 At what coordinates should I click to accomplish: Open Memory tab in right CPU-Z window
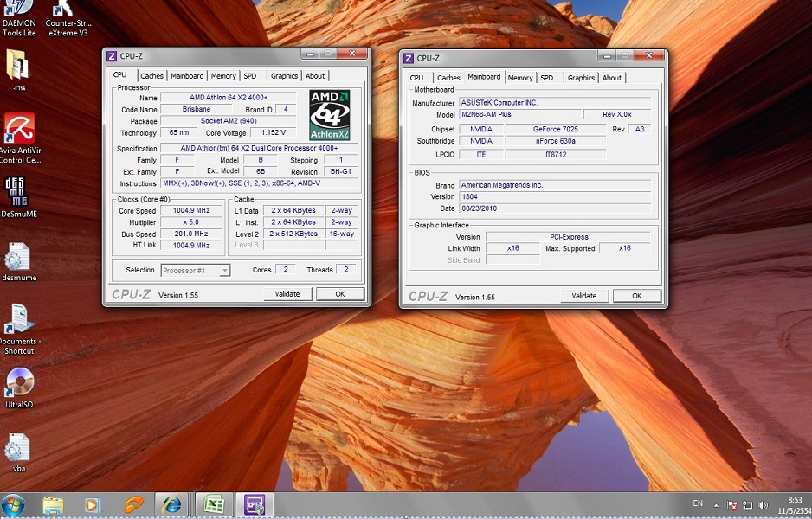click(520, 78)
